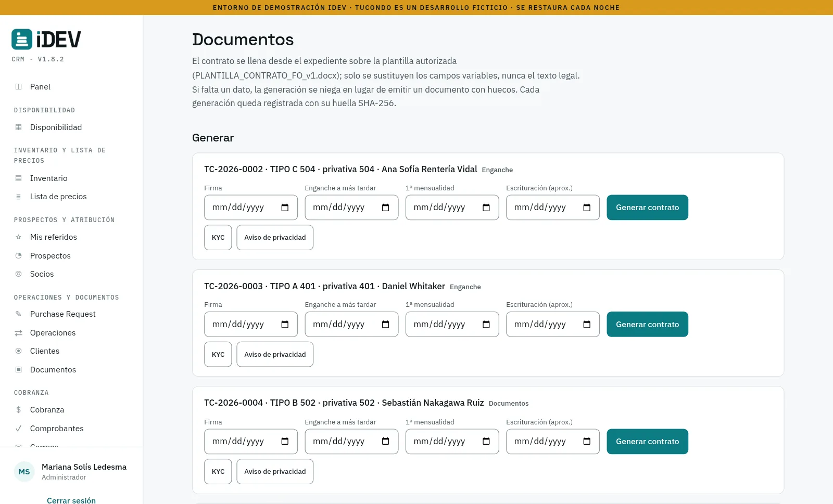This screenshot has height=504, width=833.
Task: Click Generar contrato for TC-2026-0004
Action: pos(647,442)
